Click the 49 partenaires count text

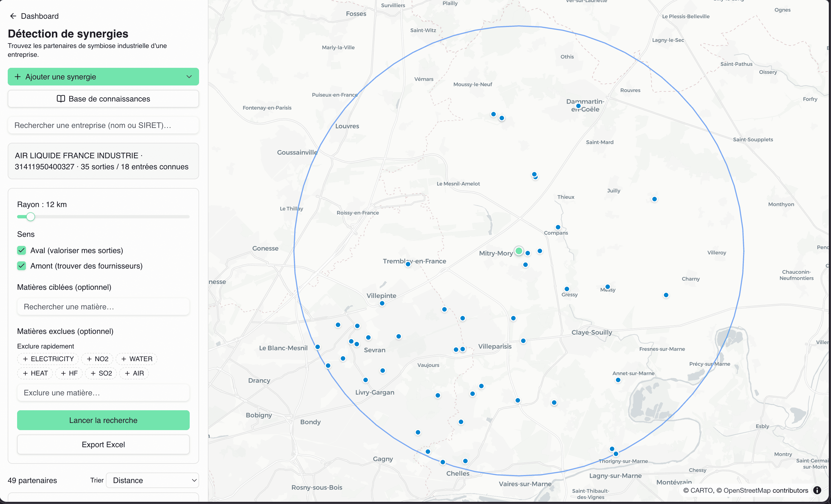click(x=32, y=480)
